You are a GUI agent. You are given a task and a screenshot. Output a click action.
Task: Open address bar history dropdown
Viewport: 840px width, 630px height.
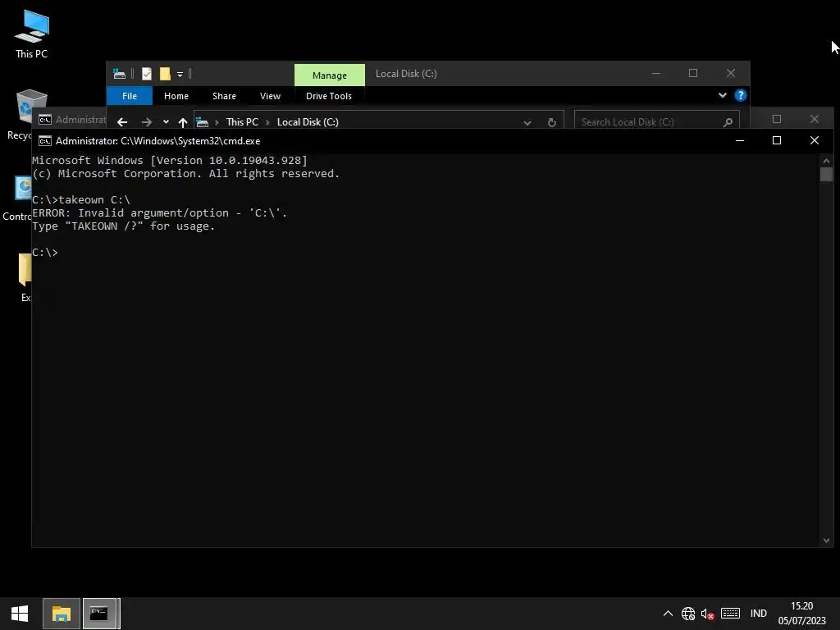click(x=527, y=123)
